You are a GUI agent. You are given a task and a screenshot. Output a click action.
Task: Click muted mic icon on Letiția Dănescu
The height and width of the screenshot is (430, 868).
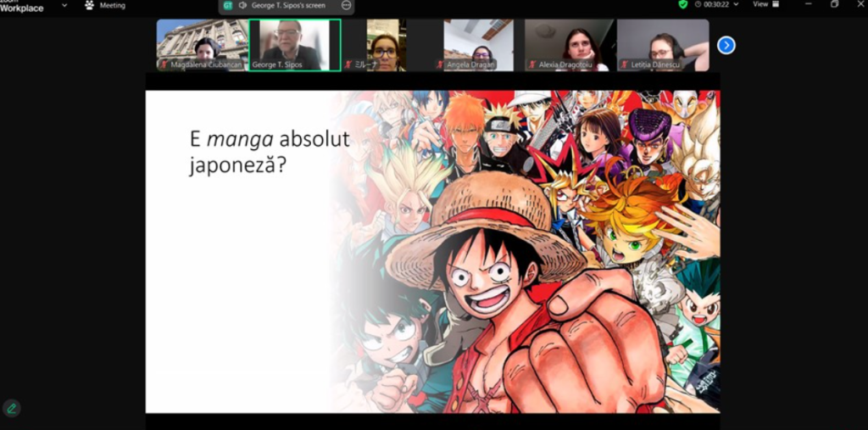click(x=625, y=64)
